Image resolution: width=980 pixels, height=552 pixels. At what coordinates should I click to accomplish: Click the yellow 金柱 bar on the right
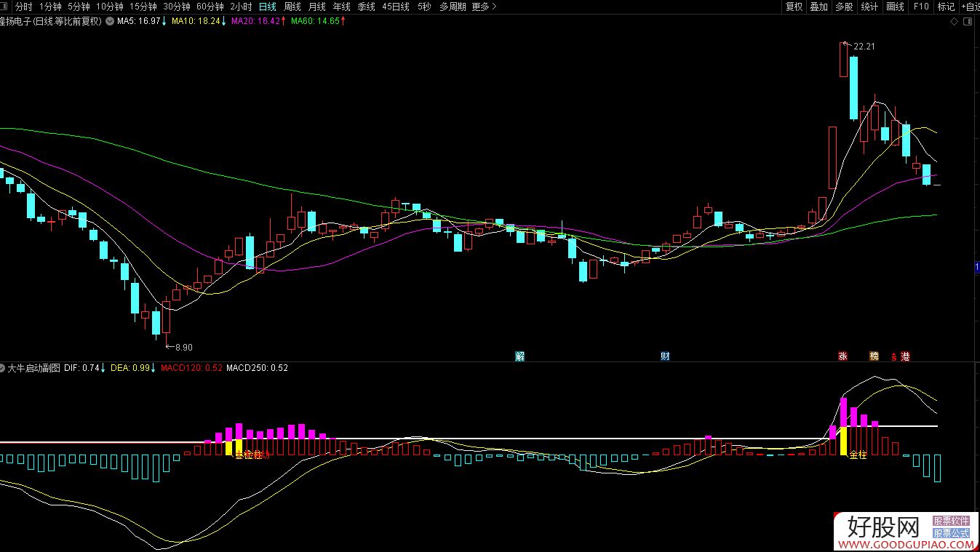(x=844, y=441)
